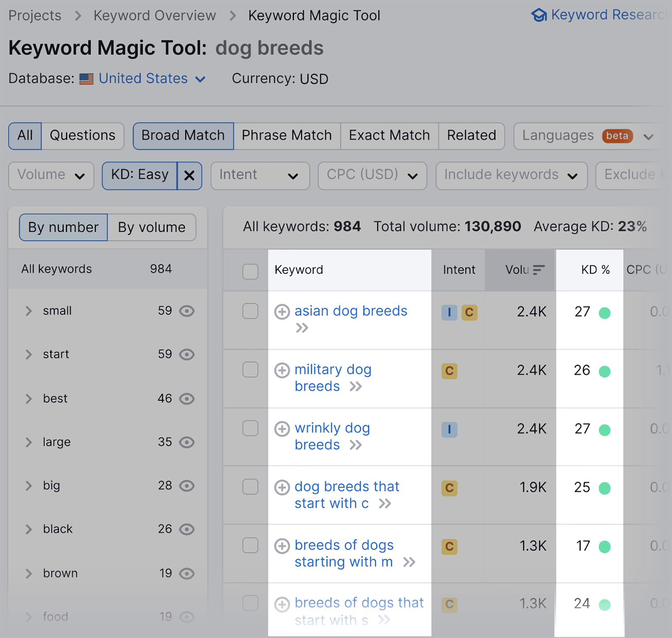Click the Informational intent badge on "wrinkly dog breeds"
Screen dimensions: 672x638
click(x=449, y=429)
